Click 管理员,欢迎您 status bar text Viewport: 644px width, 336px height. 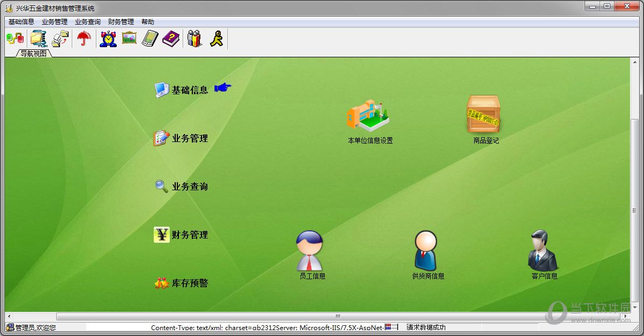click(35, 327)
